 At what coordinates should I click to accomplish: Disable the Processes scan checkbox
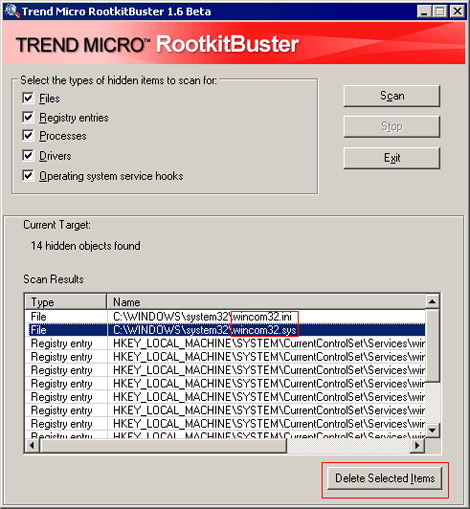[x=28, y=136]
